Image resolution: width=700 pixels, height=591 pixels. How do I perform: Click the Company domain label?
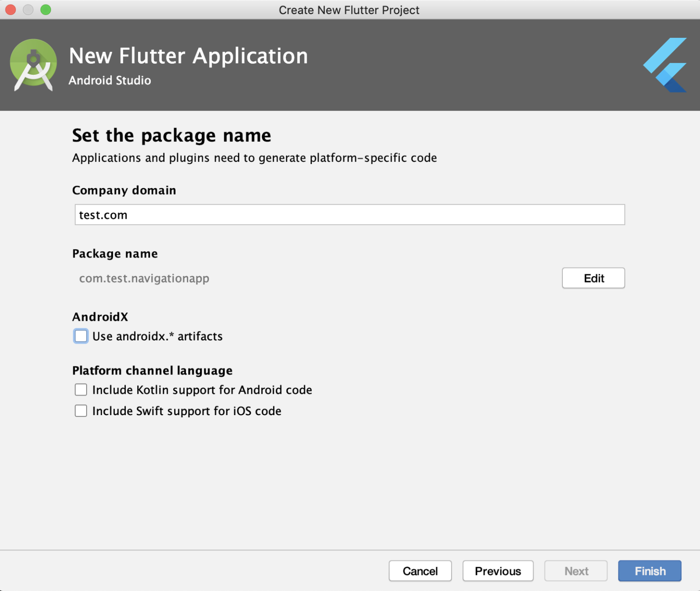pos(124,190)
